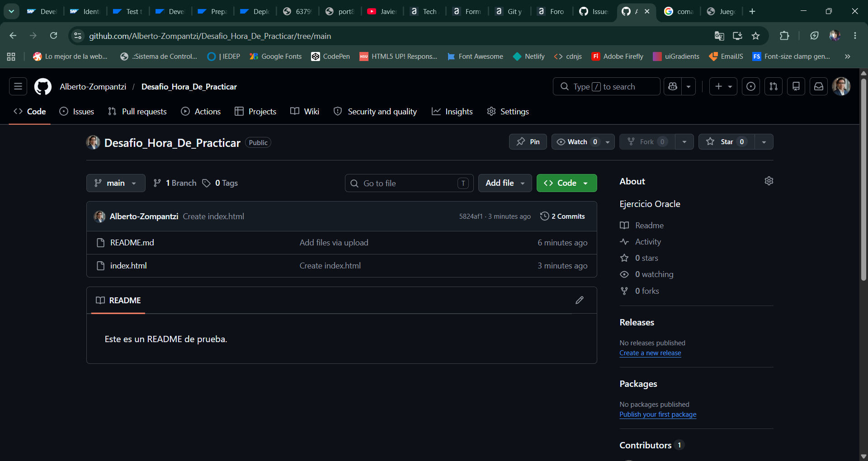Open the Actions tab

point(201,111)
